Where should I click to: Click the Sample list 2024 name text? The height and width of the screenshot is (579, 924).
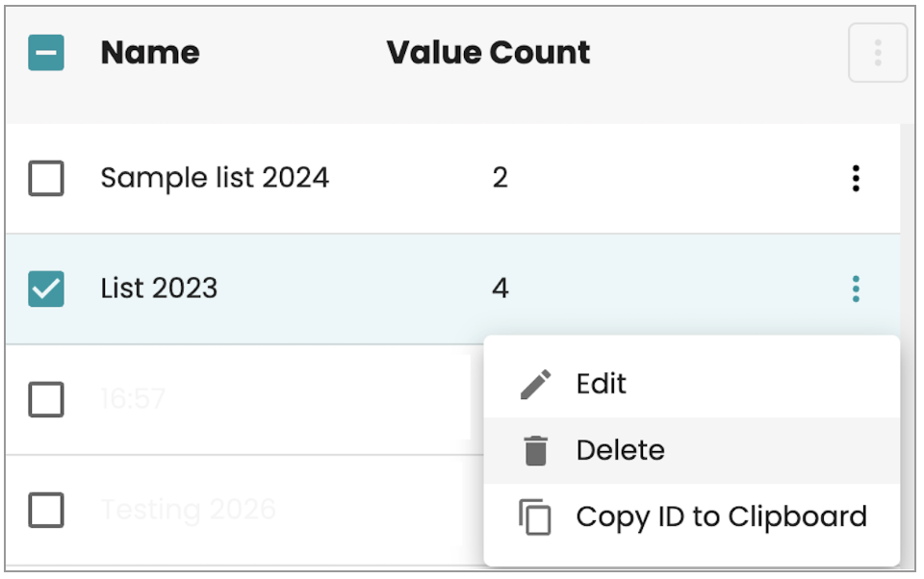pyautogui.click(x=214, y=177)
